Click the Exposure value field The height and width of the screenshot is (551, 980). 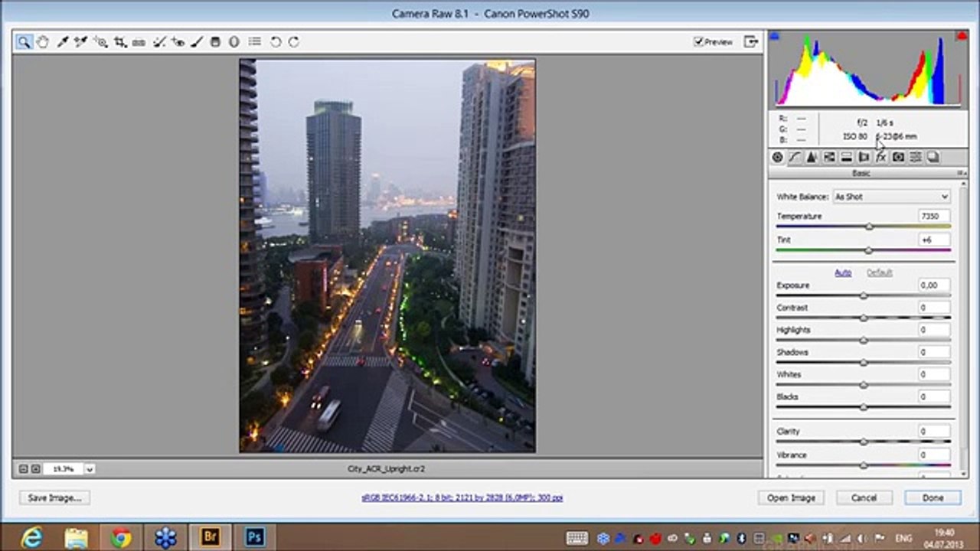click(x=933, y=285)
